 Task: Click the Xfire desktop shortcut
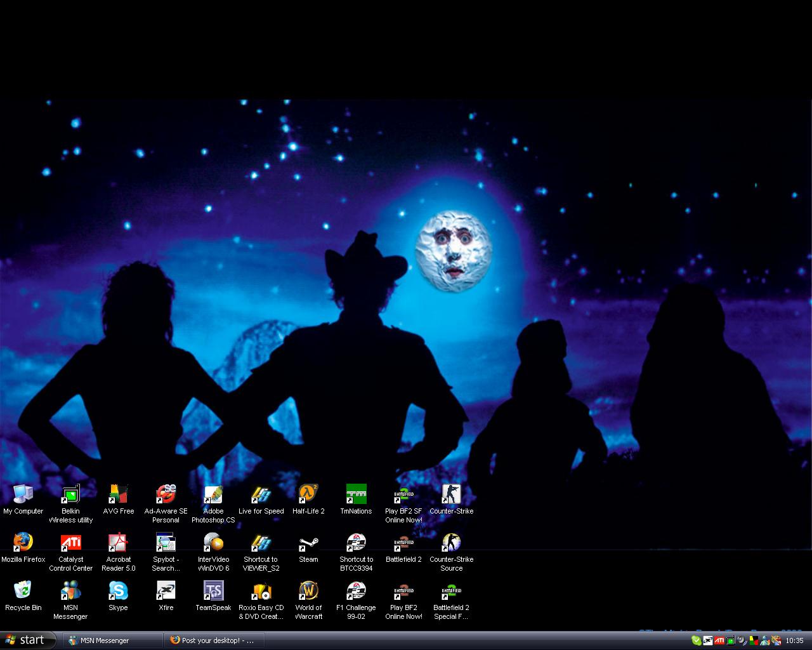[x=166, y=595]
